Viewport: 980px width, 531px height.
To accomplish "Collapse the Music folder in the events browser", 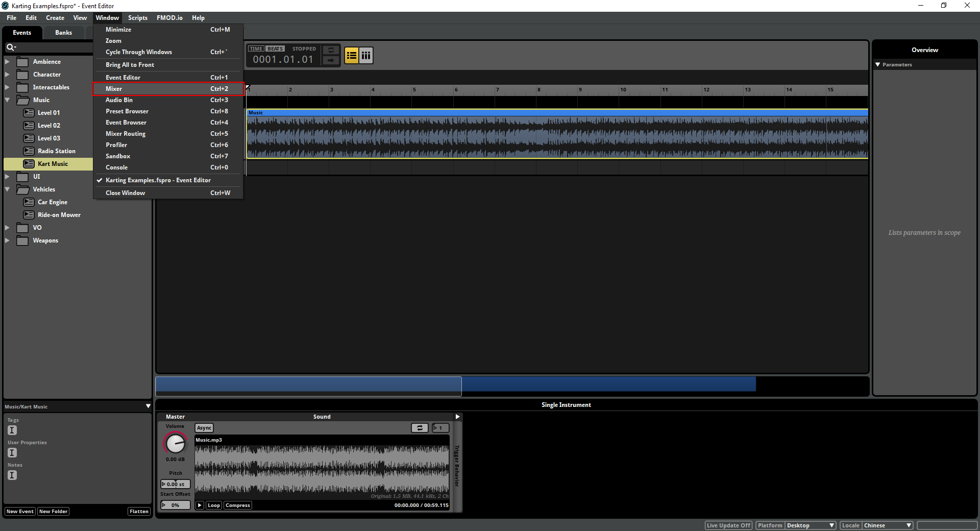I will pyautogui.click(x=7, y=100).
